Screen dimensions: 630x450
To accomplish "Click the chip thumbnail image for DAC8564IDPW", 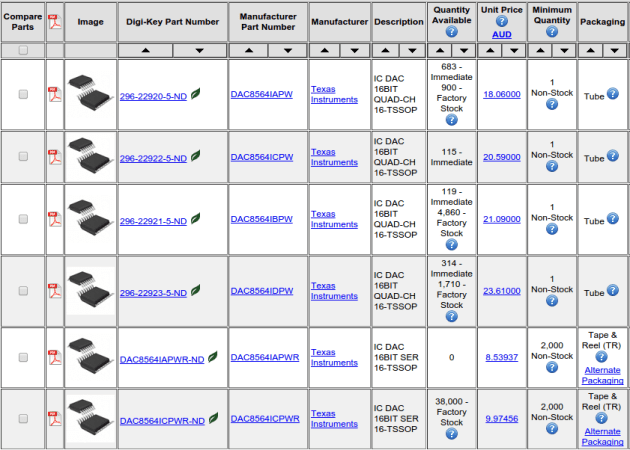I will [x=91, y=291].
